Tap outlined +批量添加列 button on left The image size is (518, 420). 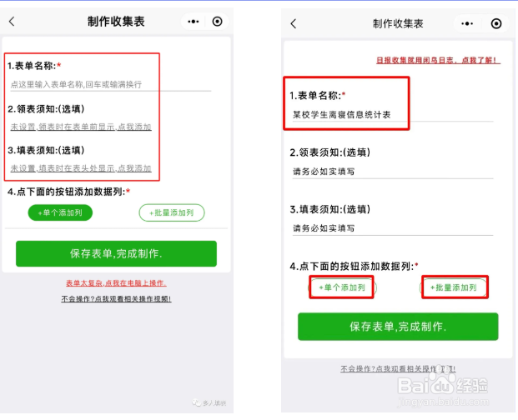(x=172, y=212)
